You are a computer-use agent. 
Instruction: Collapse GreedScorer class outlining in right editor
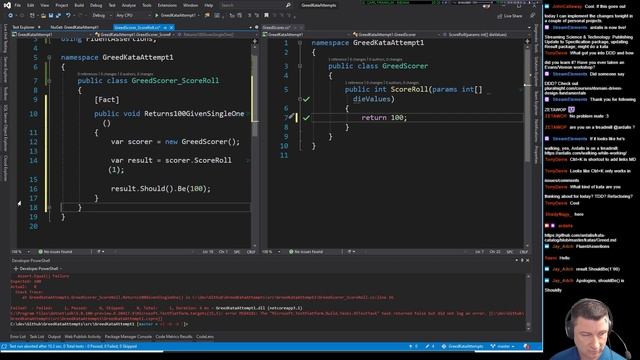coord(300,66)
